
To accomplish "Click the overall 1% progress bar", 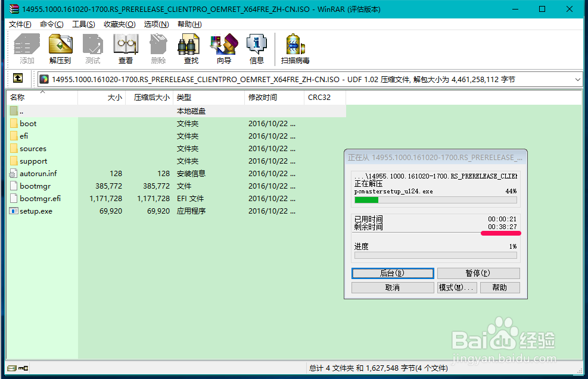I will click(435, 255).
